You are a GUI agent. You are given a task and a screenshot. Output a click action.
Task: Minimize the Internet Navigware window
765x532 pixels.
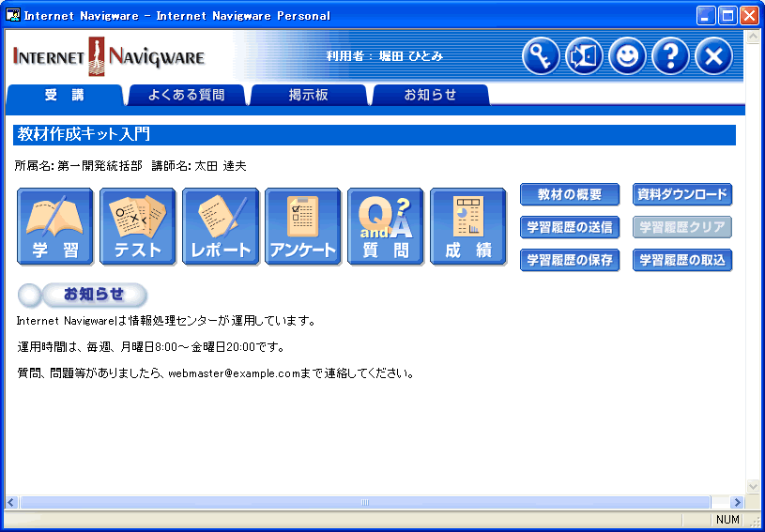[706, 16]
